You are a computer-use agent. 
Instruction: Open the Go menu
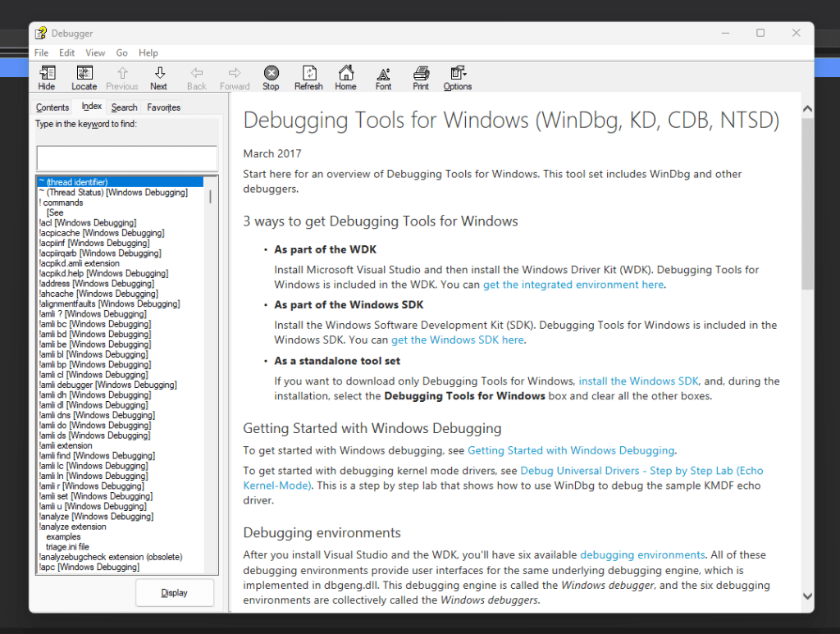pos(121,53)
